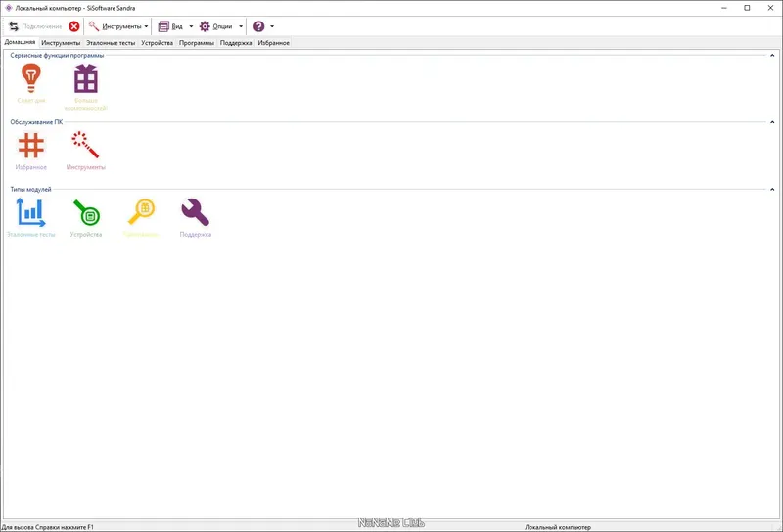783x532 pixels.
Task: Click status bar text Для вызова Справки нажмите F1
Action: [x=47, y=527]
